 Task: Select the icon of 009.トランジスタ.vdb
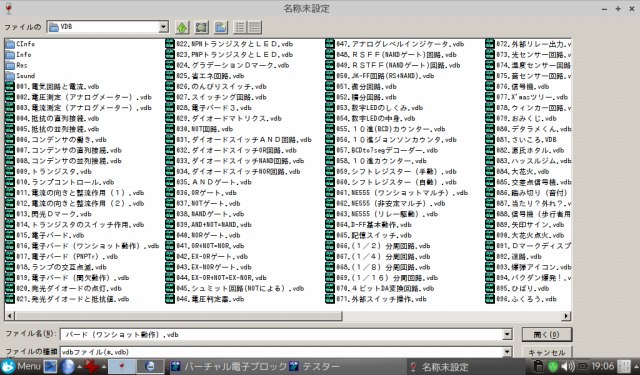(10, 171)
